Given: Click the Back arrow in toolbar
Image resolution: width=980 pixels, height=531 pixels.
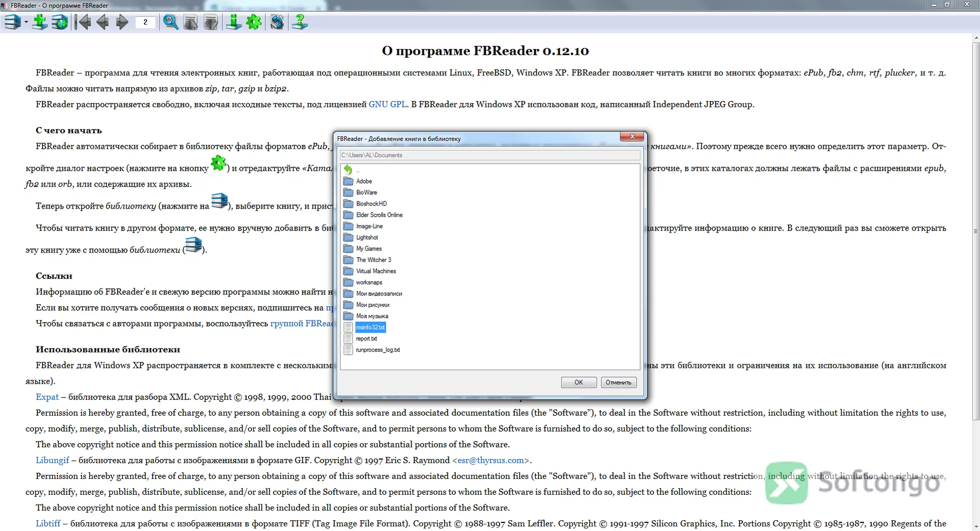Looking at the screenshot, I should click(103, 22).
